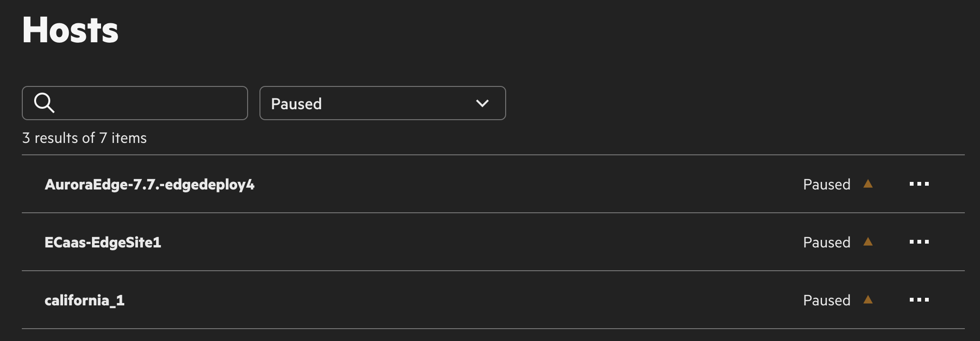
Task: Click the Paused status label on california_1 row
Action: pos(826,300)
